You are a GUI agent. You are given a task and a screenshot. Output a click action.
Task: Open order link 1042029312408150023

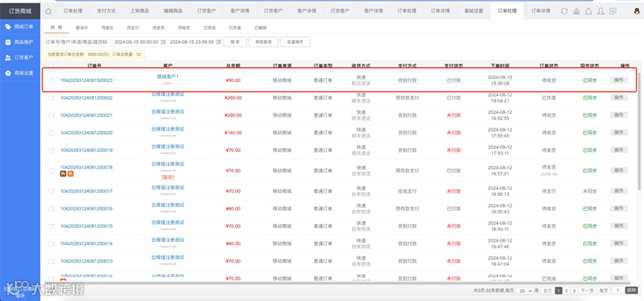[86, 80]
